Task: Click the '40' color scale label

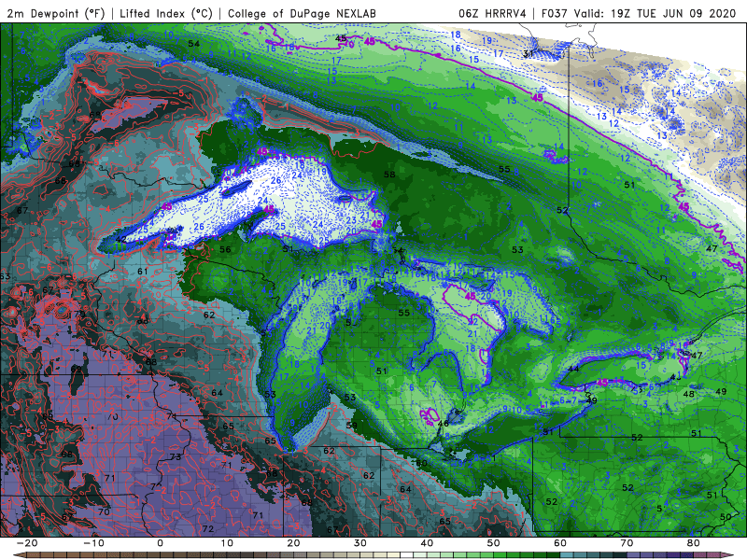Action: pyautogui.click(x=427, y=543)
